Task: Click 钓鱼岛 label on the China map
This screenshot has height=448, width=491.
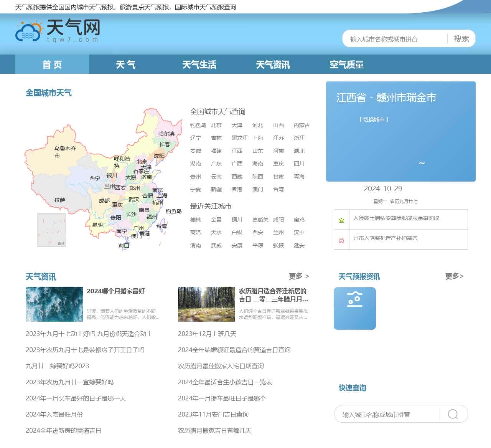Action: click(174, 211)
